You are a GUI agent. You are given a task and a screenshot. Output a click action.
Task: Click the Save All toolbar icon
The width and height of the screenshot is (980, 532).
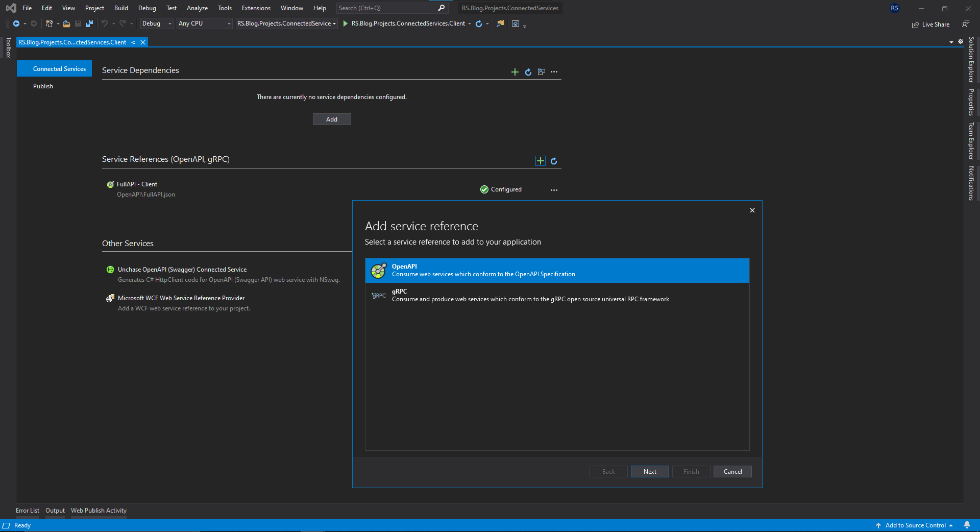point(89,23)
